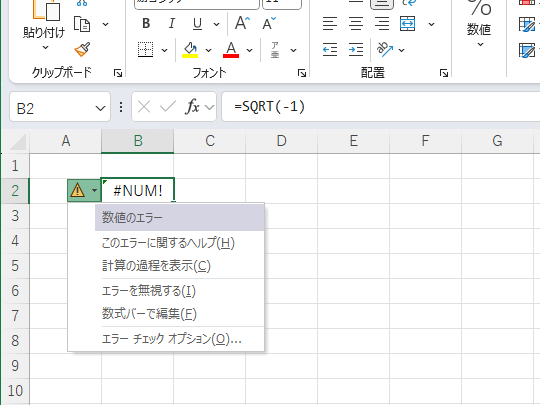Open Alignment (配置) dialog launcher
The width and height of the screenshot is (540, 405).
[444, 73]
